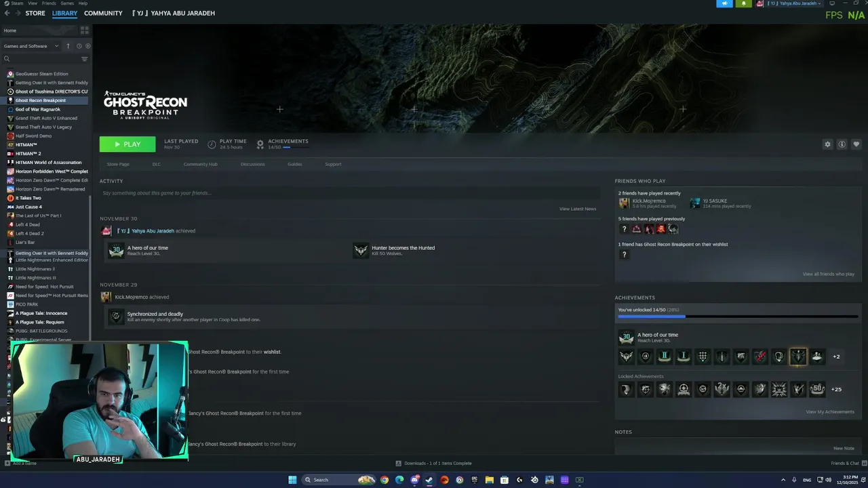Create a New Note
The height and width of the screenshot is (488, 868).
tap(844, 448)
